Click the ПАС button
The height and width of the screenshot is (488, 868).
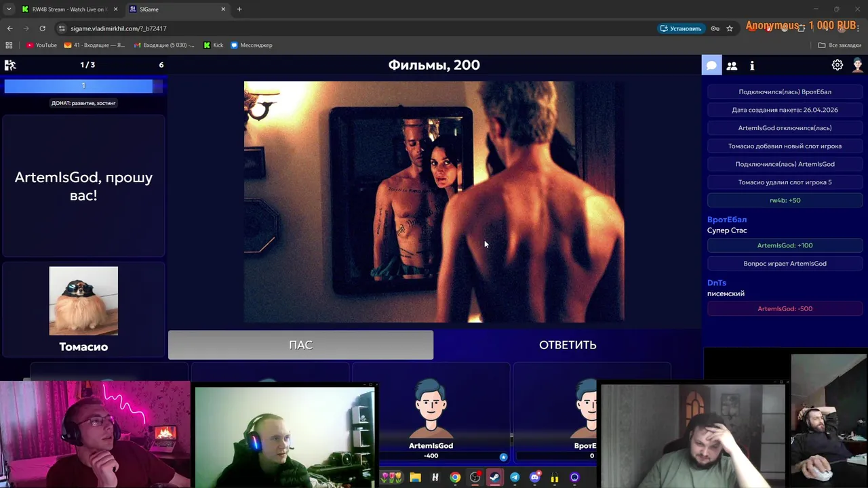point(300,345)
